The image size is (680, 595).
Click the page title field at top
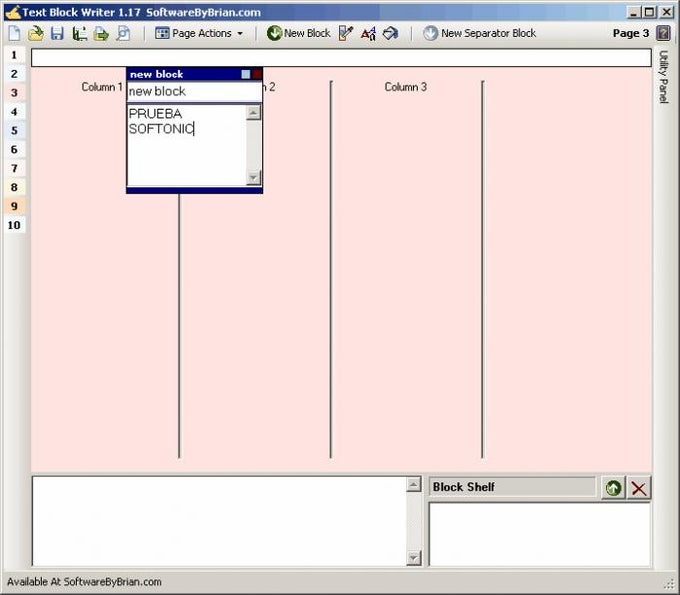pyautogui.click(x=341, y=58)
